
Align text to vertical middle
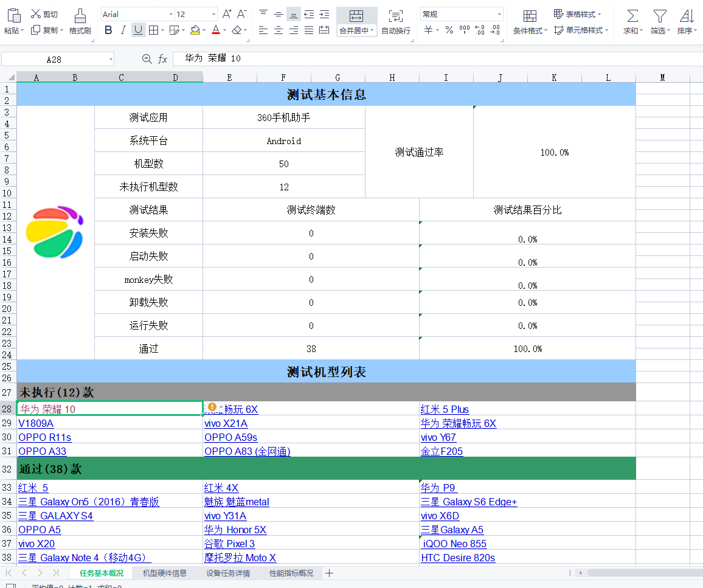(x=279, y=15)
